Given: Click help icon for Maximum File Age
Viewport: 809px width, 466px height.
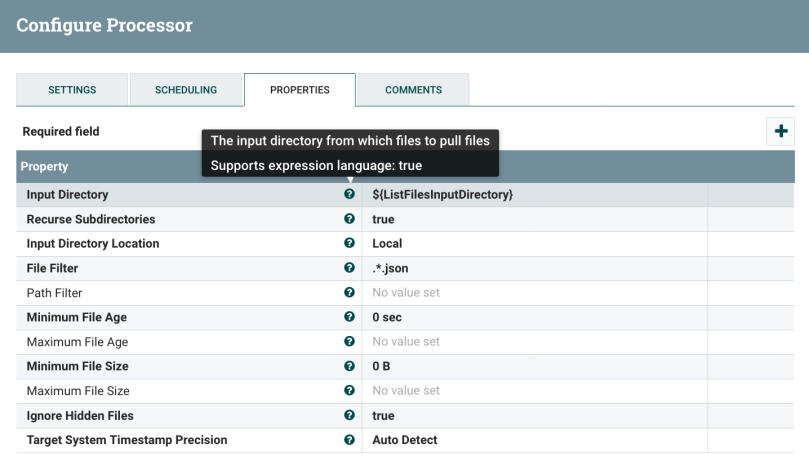Looking at the screenshot, I should pyautogui.click(x=349, y=342).
